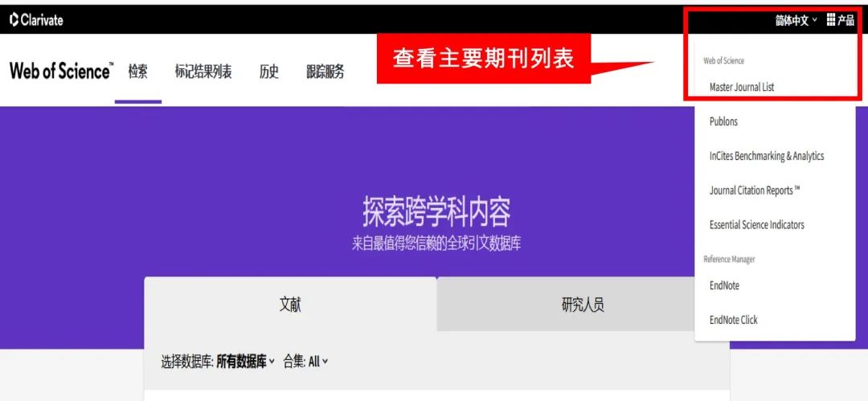Expand the 合集 All dropdown
The width and height of the screenshot is (868, 401).
[x=318, y=362]
